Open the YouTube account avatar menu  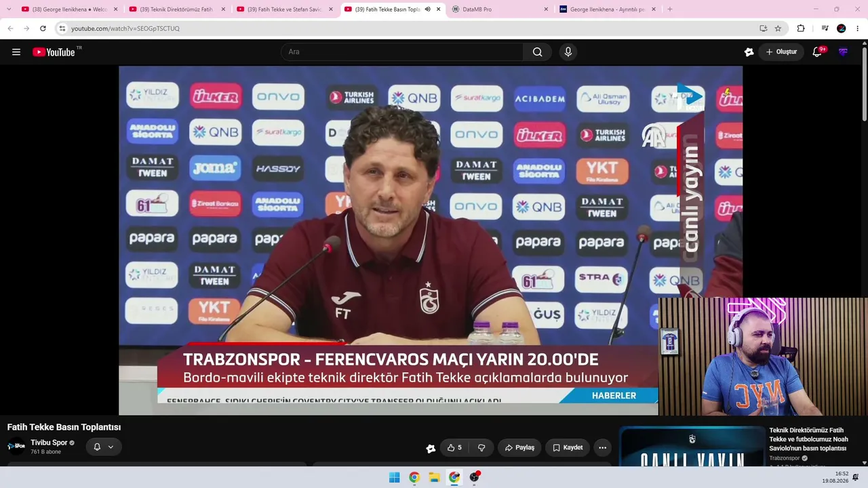(843, 52)
